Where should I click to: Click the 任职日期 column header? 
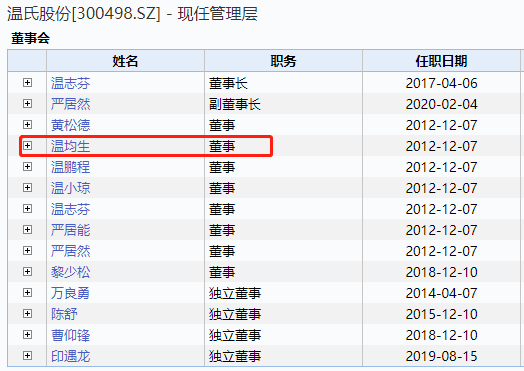pos(441,61)
